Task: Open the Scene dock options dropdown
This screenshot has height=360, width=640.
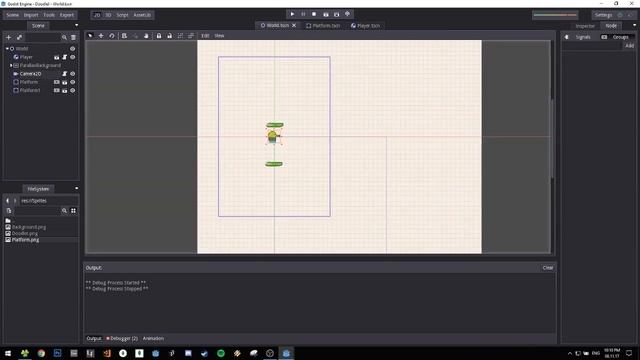Action: (x=76, y=25)
